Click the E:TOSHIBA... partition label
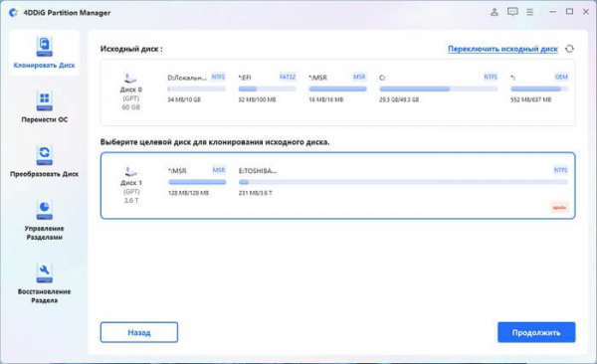This screenshot has height=364, width=597. (258, 171)
